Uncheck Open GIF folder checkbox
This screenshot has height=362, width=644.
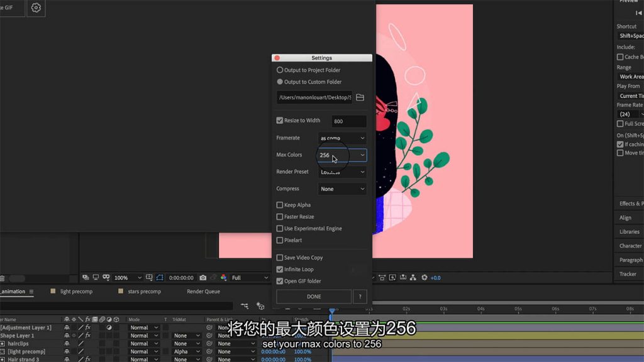coord(280,281)
